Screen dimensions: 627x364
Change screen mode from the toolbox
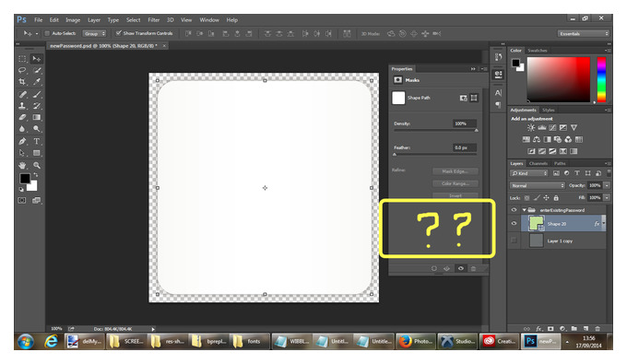(36, 201)
